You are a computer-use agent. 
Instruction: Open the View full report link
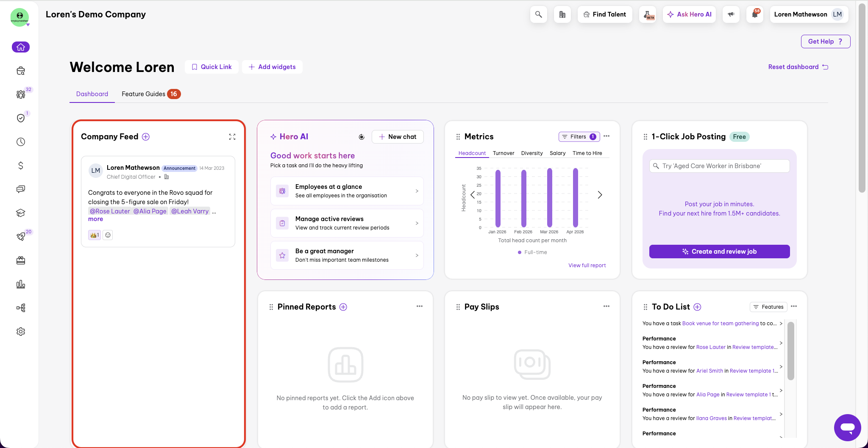587,265
